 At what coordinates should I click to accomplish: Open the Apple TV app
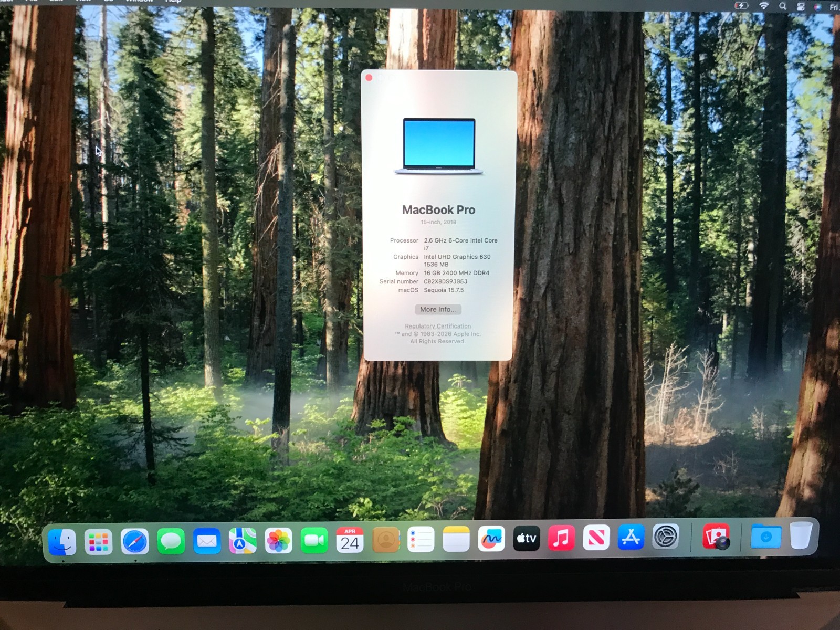click(x=527, y=538)
